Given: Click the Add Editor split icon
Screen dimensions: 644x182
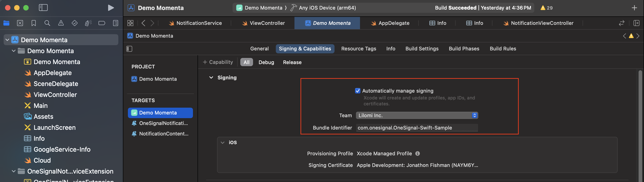Looking at the screenshot, I should click(636, 23).
